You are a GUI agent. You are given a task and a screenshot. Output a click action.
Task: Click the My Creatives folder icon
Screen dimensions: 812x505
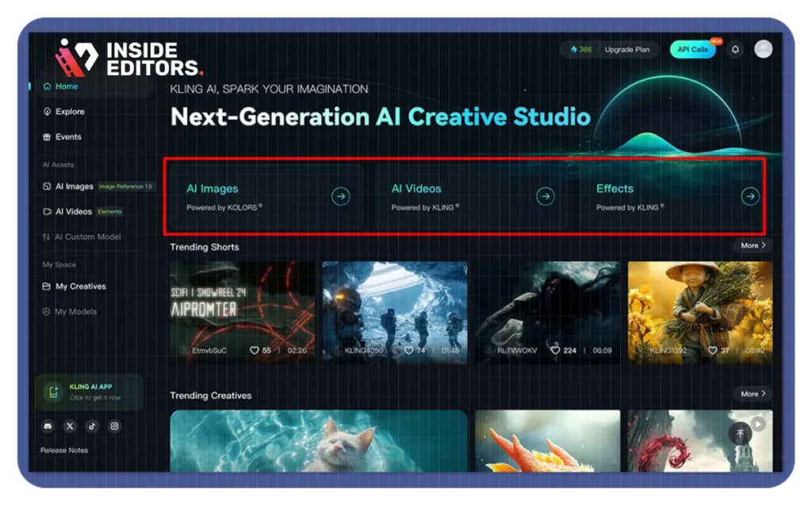47,286
